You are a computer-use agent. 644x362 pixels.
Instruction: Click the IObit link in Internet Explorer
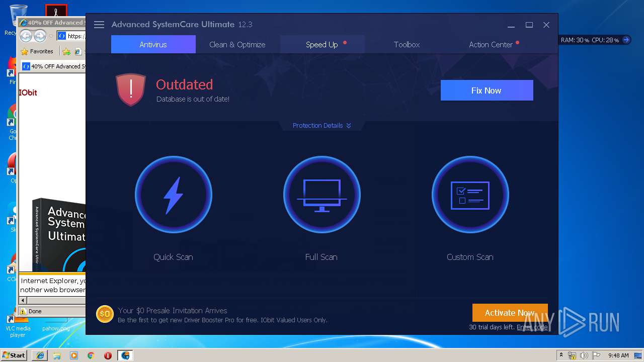coord(28,93)
